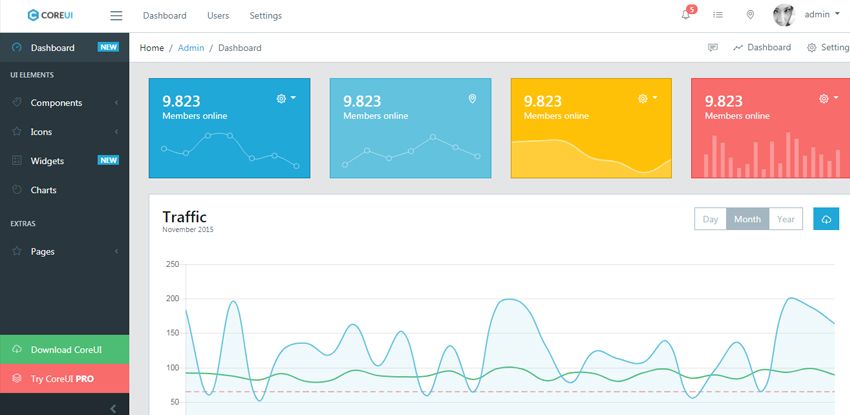Click the Download CoreUI button
850x415 pixels.
pyautogui.click(x=65, y=349)
